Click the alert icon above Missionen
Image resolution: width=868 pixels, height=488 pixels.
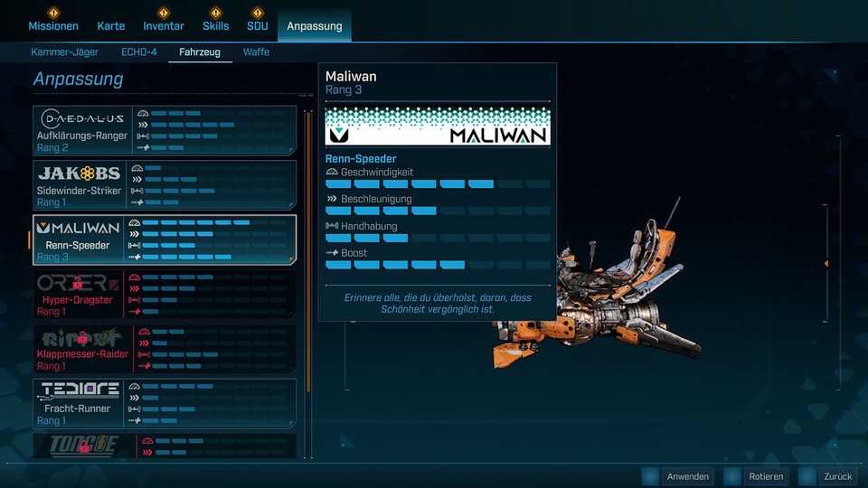coord(53,12)
